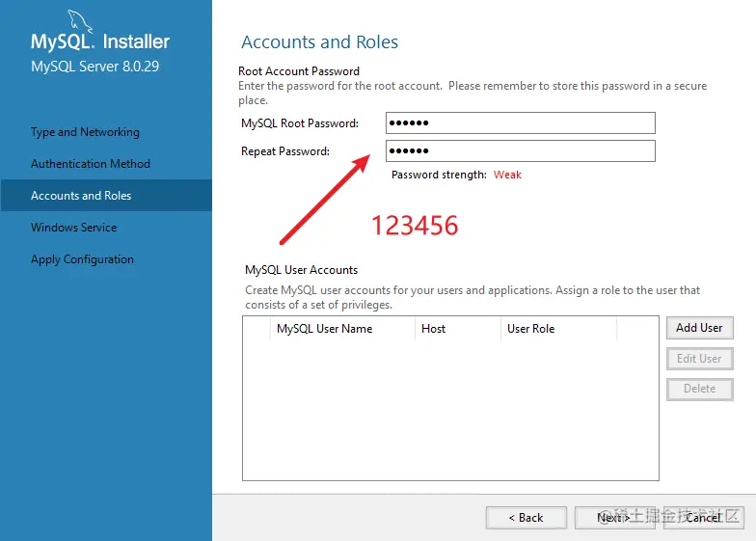Click the Delete user button
This screenshot has height=541, width=756.
700,390
